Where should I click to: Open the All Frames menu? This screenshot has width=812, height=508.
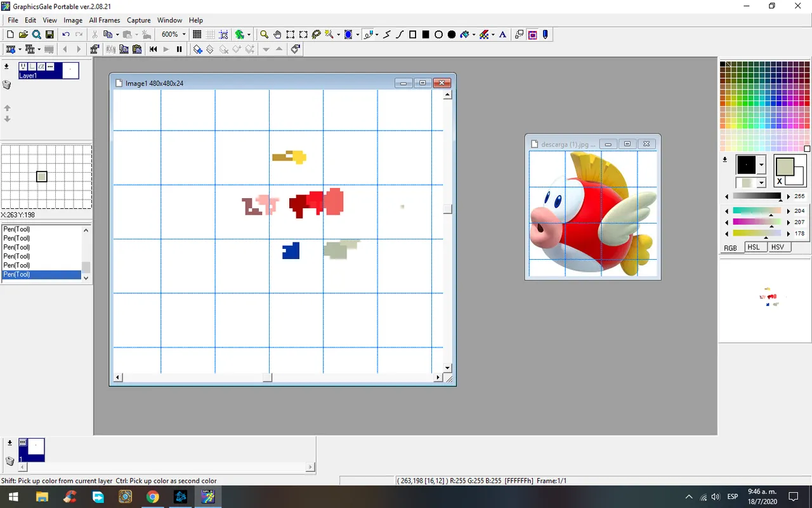[105, 20]
